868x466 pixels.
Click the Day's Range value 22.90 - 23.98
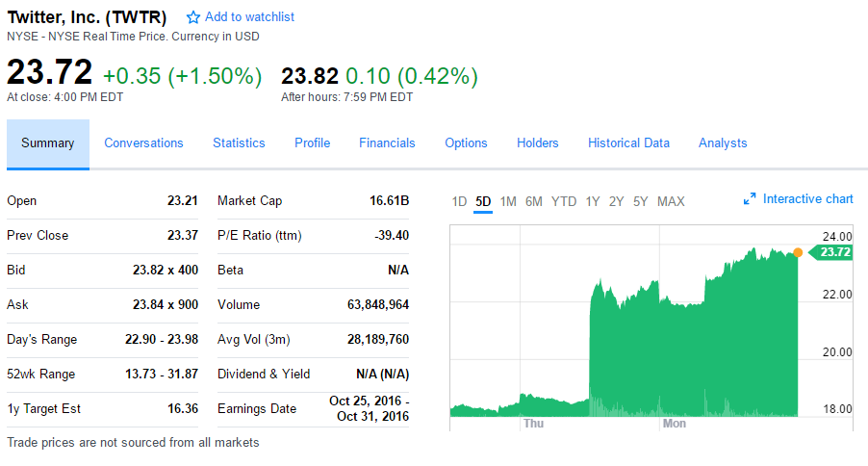(162, 339)
